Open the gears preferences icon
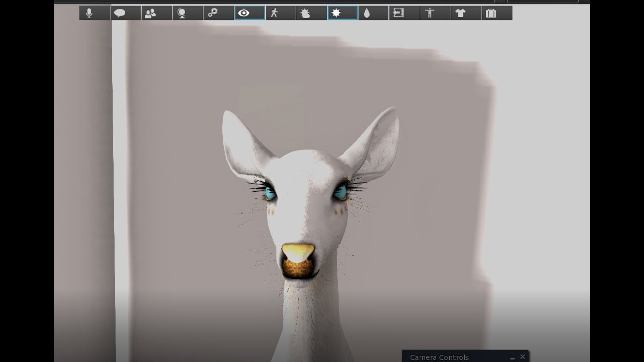The image size is (644, 362). point(218,13)
